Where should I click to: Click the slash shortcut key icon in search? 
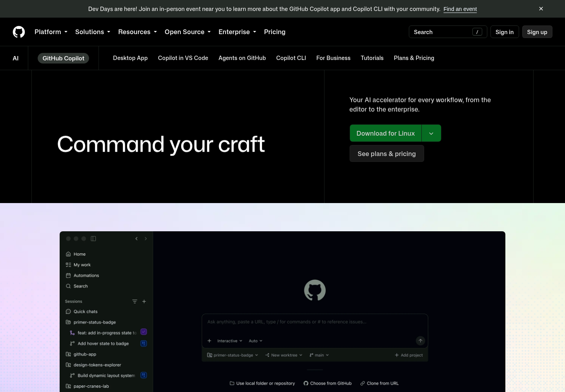click(477, 32)
